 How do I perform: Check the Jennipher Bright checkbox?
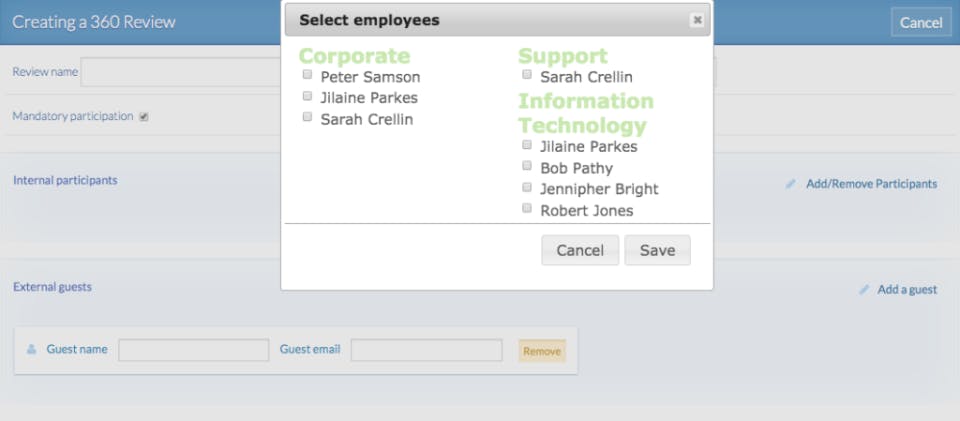(527, 187)
